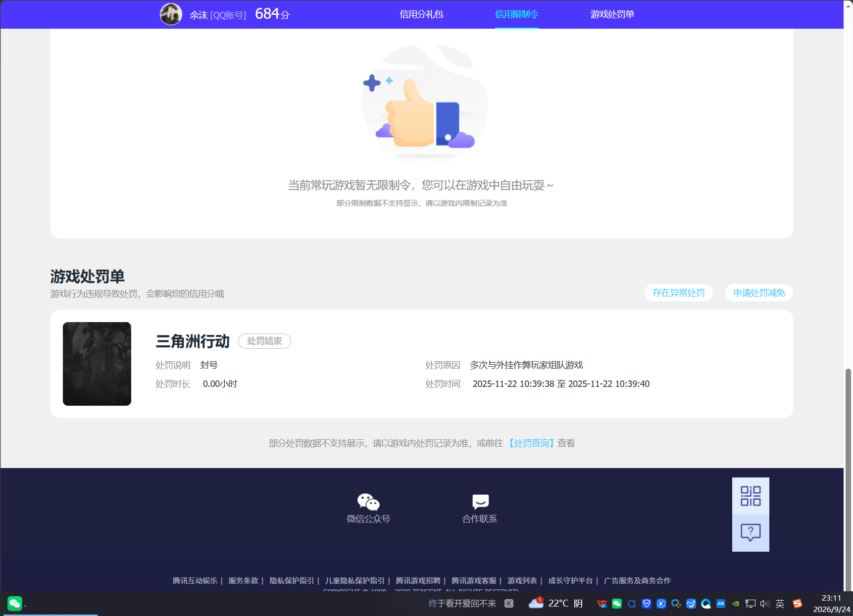Toggle the 英 input language indicator
Viewport: 853px width, 616px height.
(780, 604)
